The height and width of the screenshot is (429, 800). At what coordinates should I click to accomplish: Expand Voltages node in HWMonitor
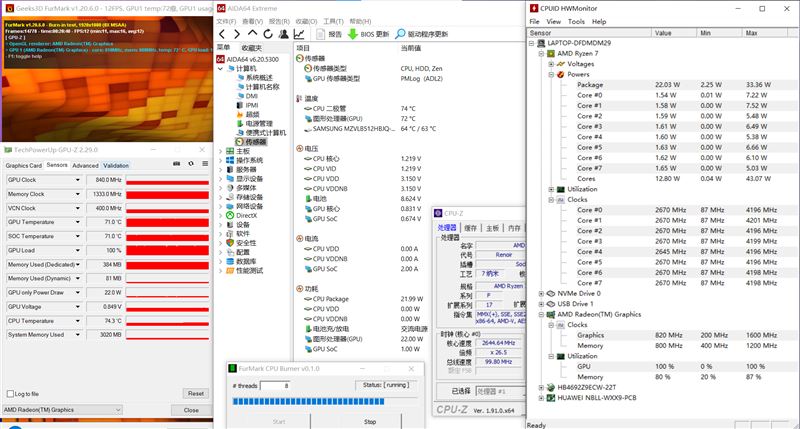pos(551,64)
